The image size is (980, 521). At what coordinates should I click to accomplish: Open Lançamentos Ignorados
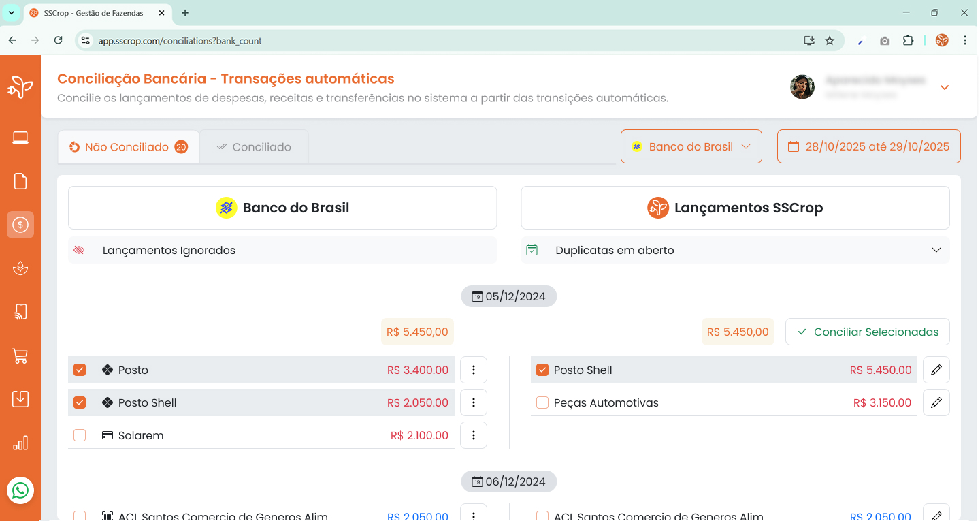click(167, 250)
